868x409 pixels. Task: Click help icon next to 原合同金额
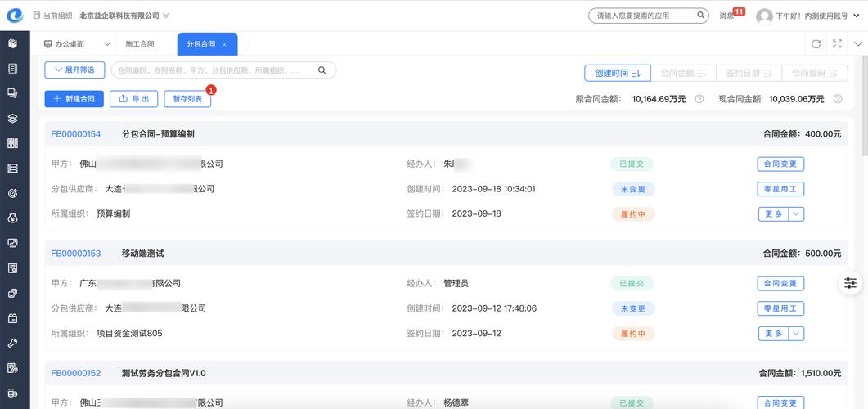click(x=699, y=99)
